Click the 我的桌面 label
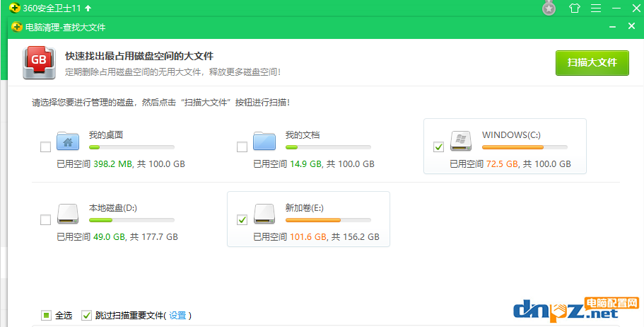Image resolution: width=644 pixels, height=327 pixels. [106, 135]
